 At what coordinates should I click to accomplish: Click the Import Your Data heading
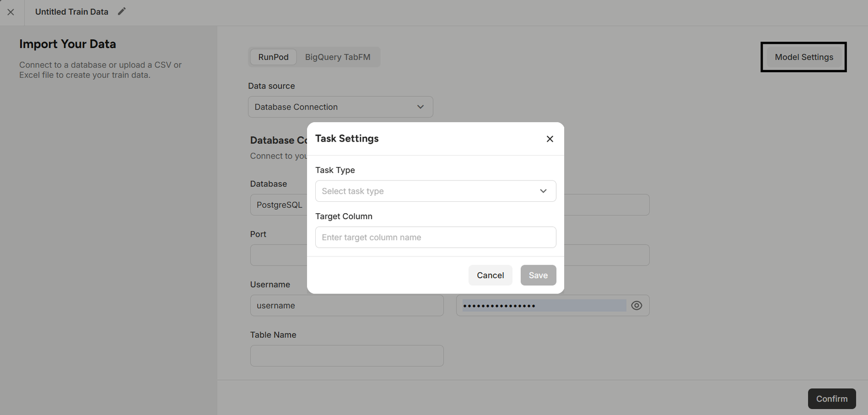[x=68, y=44]
